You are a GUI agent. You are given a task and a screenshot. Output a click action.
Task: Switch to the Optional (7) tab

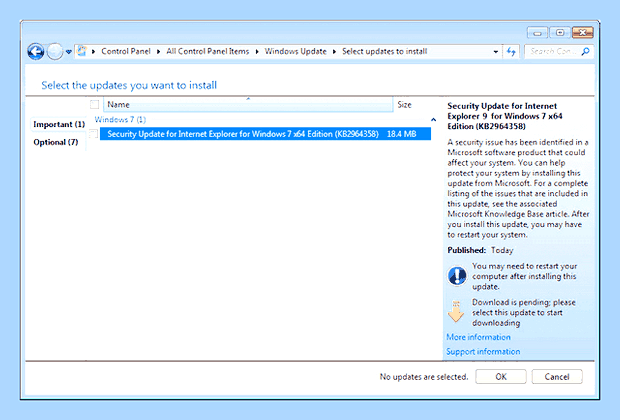pyautogui.click(x=55, y=142)
